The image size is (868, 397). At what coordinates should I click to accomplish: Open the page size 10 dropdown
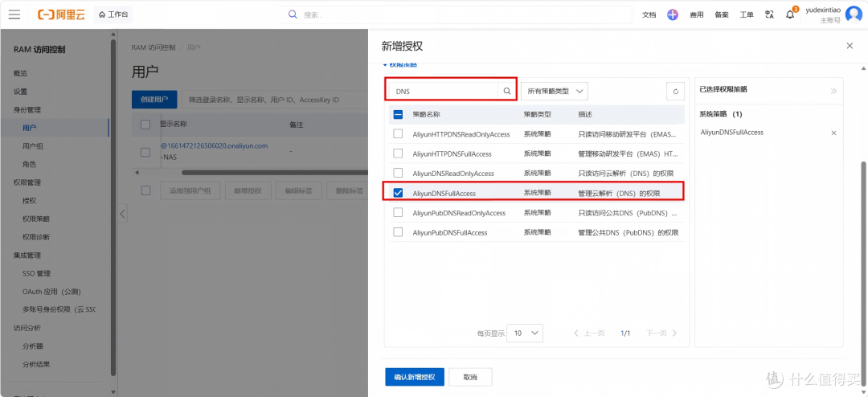[525, 334]
